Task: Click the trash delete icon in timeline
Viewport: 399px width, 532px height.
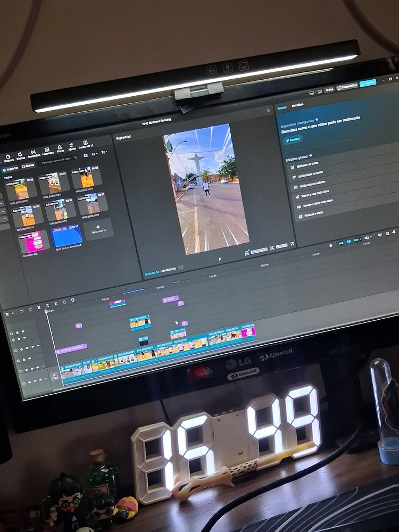Action: pyautogui.click(x=64, y=302)
